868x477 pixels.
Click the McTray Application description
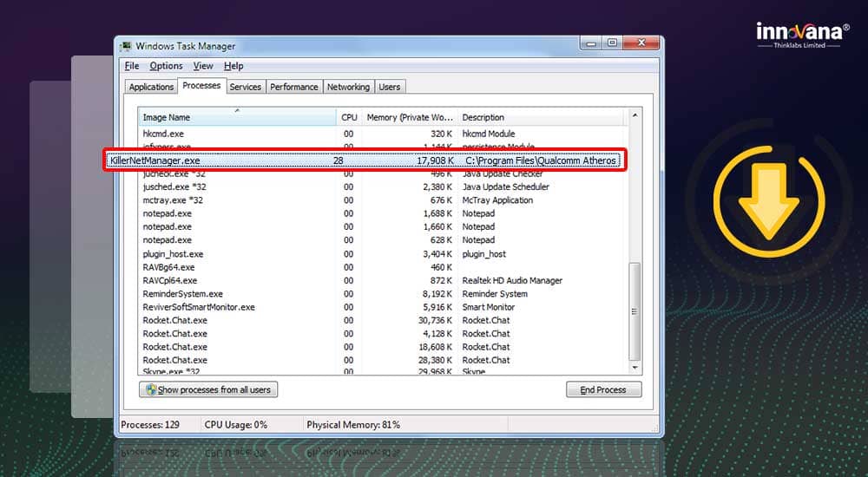497,200
